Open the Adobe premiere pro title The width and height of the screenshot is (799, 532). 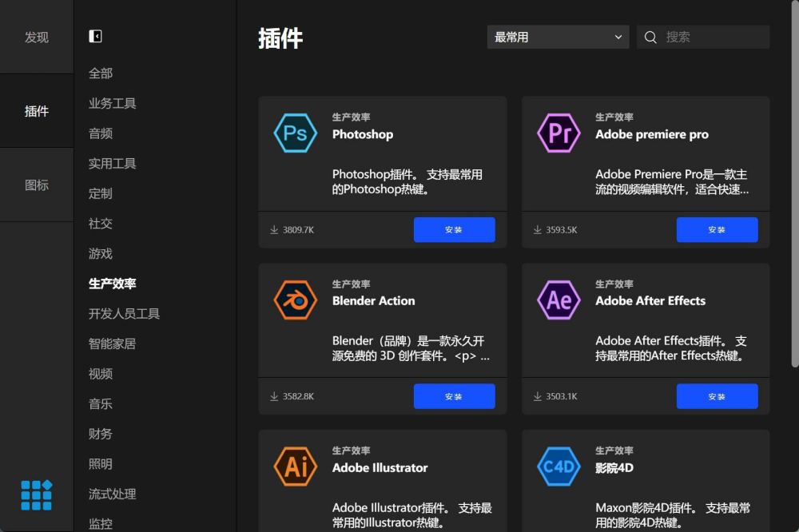pyautogui.click(x=652, y=134)
